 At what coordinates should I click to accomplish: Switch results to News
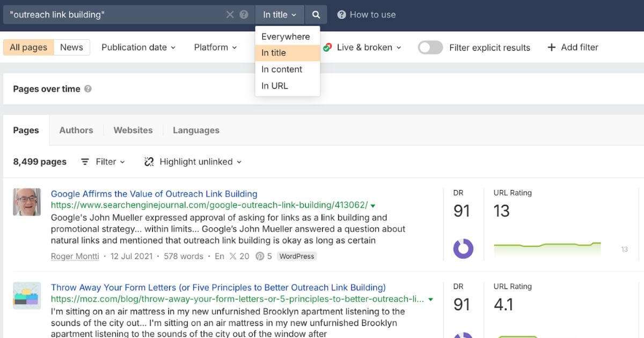[x=71, y=47]
